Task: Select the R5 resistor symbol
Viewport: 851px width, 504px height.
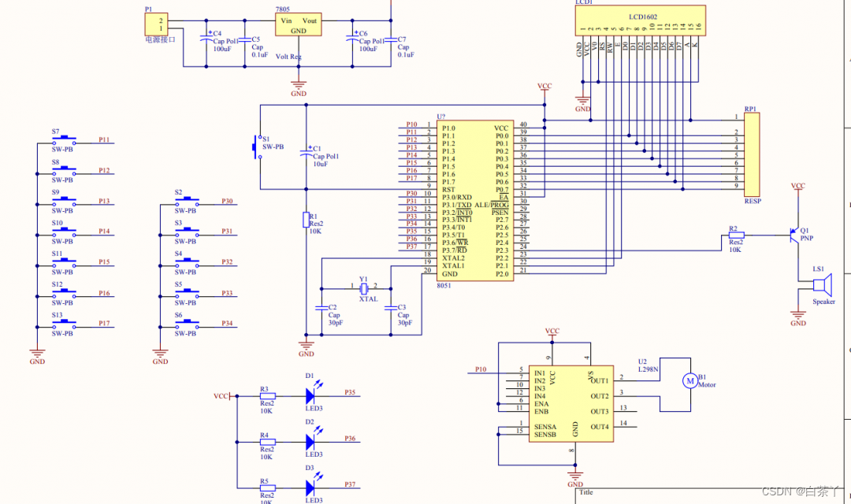Action: 268,488
